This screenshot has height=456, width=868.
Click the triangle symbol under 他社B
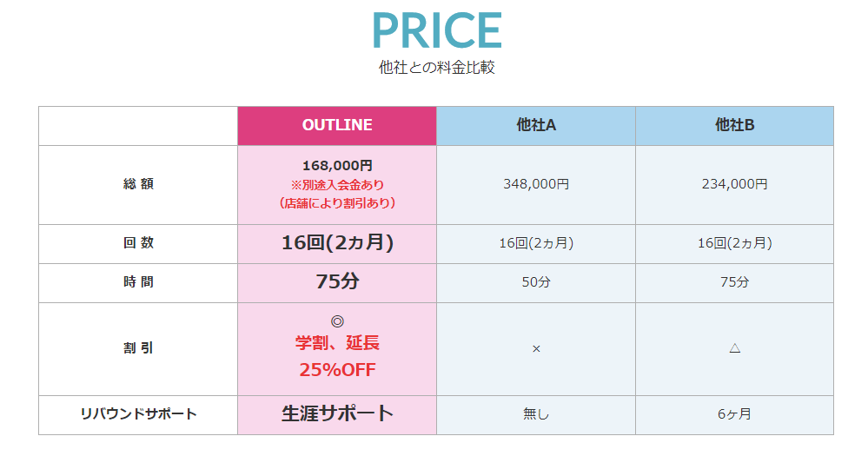point(734,348)
